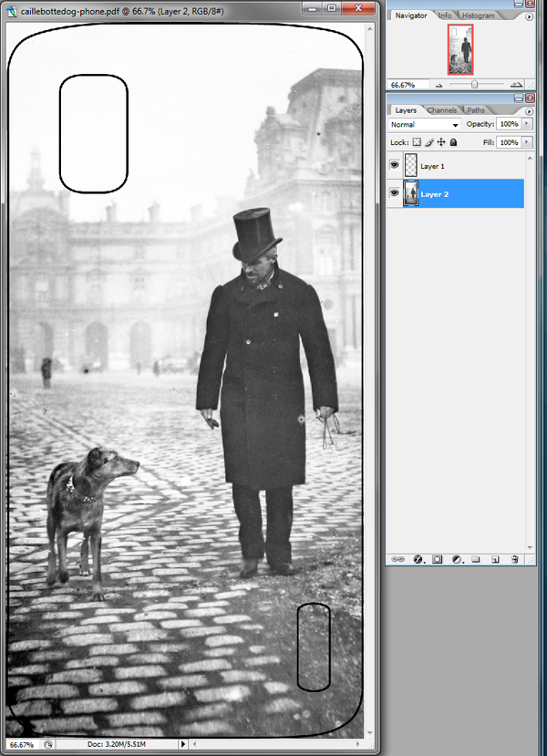Zoom out with small mountains icon
Screen dimensions: 547x756
(x=439, y=85)
